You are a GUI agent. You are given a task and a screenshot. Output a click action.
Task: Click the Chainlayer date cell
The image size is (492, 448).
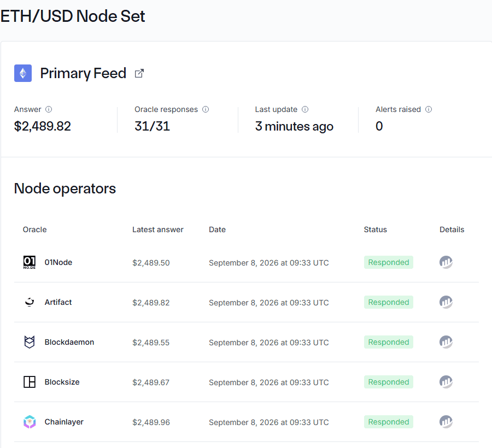[x=269, y=422]
